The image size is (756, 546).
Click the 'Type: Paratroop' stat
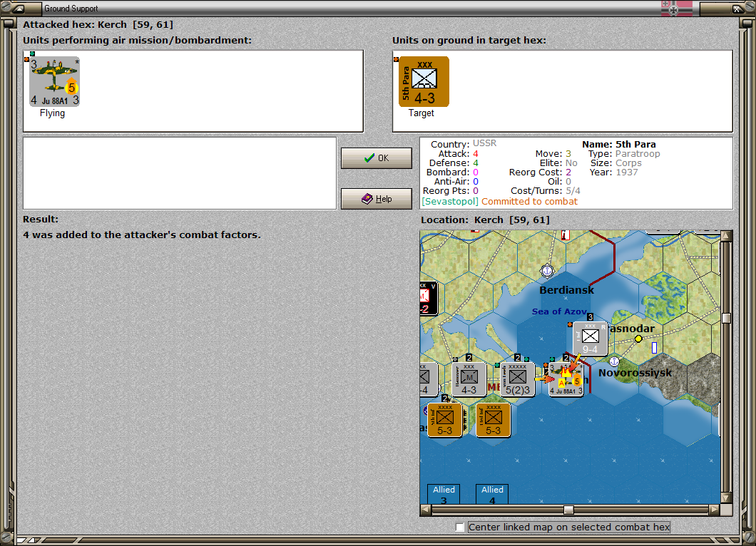tap(624, 154)
